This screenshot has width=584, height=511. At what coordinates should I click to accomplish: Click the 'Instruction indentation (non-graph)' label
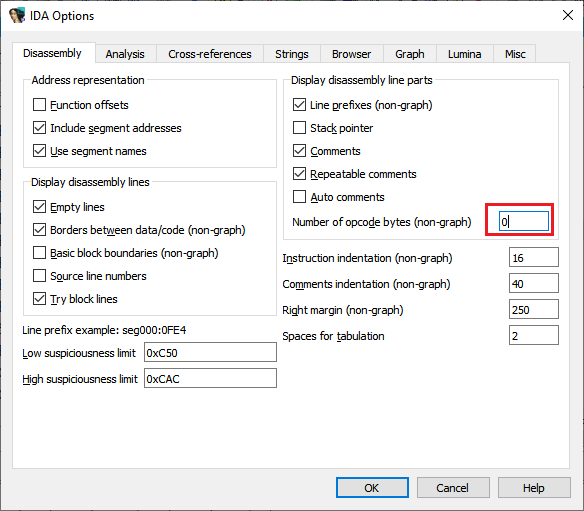coord(367,258)
